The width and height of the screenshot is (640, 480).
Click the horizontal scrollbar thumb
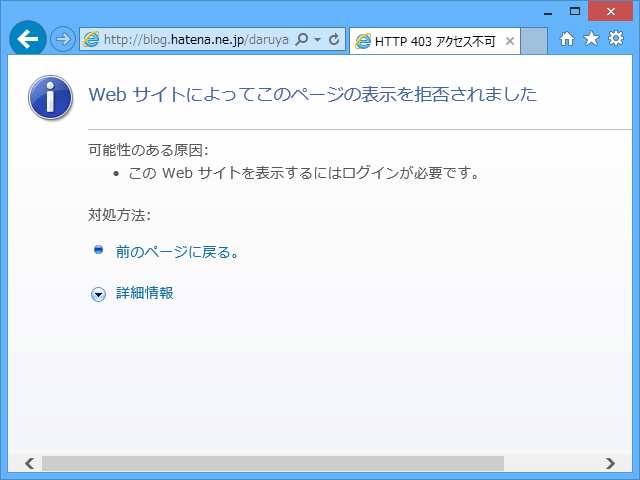pyautogui.click(x=273, y=464)
